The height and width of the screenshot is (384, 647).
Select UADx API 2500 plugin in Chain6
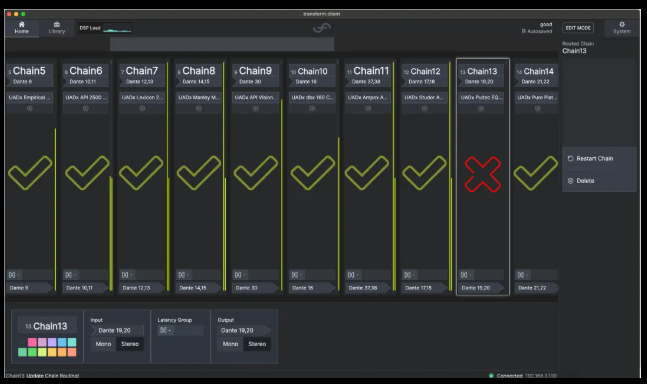coord(86,97)
